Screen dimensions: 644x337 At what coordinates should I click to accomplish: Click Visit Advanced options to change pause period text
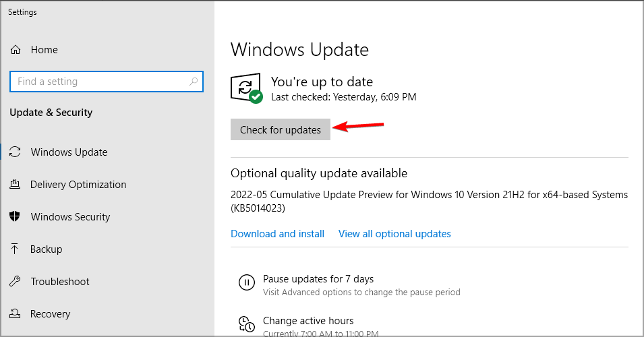click(361, 293)
